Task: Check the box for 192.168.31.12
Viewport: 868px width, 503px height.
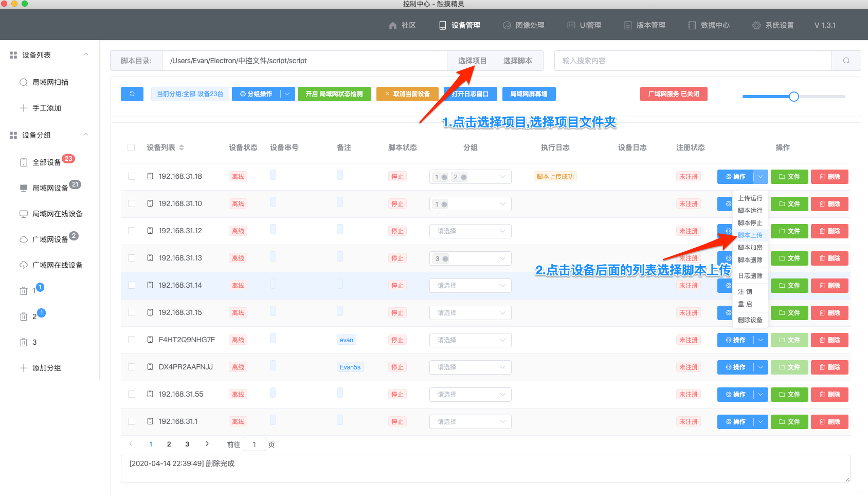Action: [132, 231]
